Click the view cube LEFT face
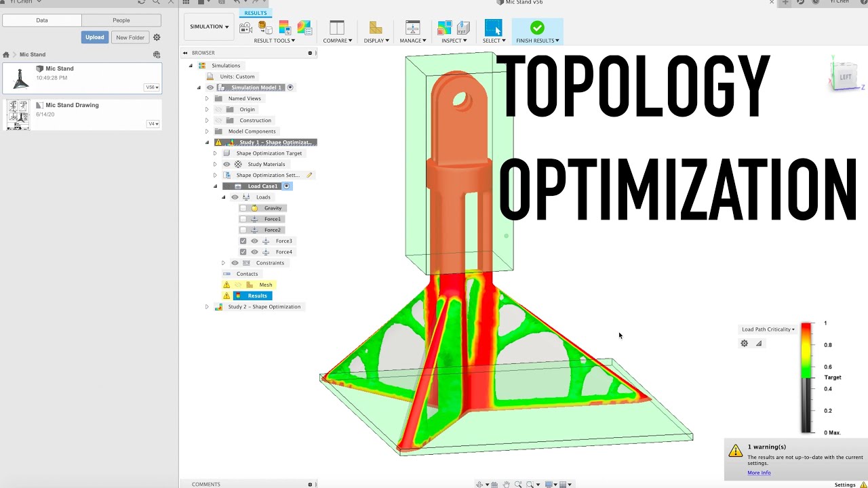868x488 pixels. [845, 77]
